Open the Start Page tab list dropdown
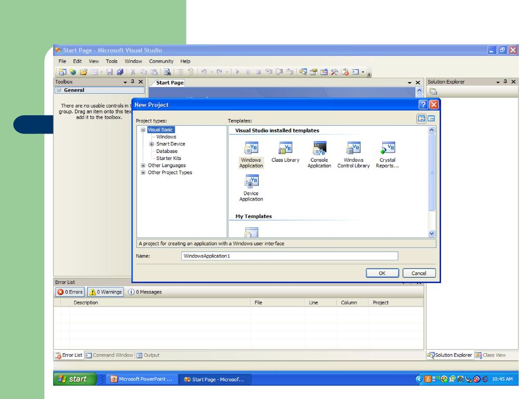The image size is (532, 399). 409,83
